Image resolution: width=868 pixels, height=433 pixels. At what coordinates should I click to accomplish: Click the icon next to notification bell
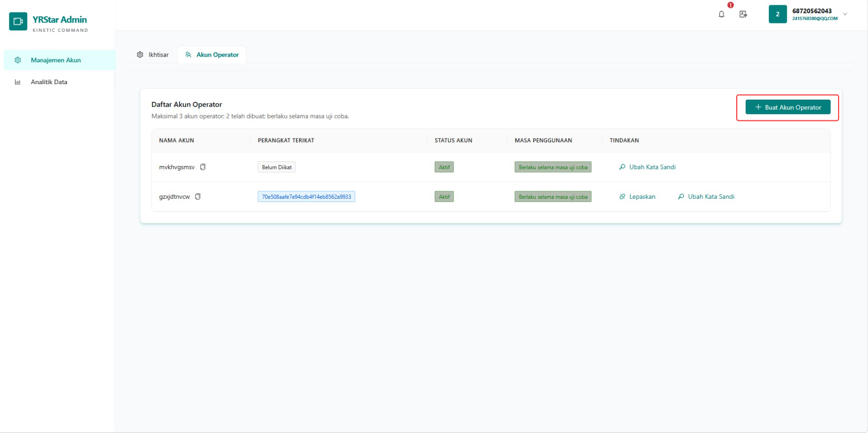(743, 14)
